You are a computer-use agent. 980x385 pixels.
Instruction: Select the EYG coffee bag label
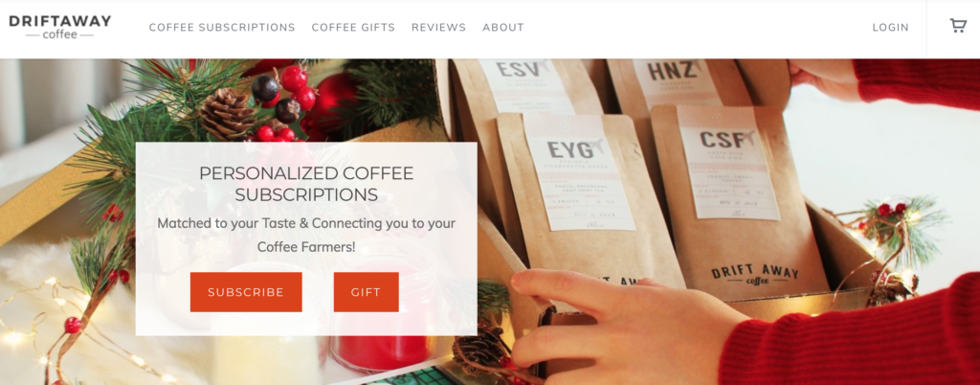click(579, 183)
